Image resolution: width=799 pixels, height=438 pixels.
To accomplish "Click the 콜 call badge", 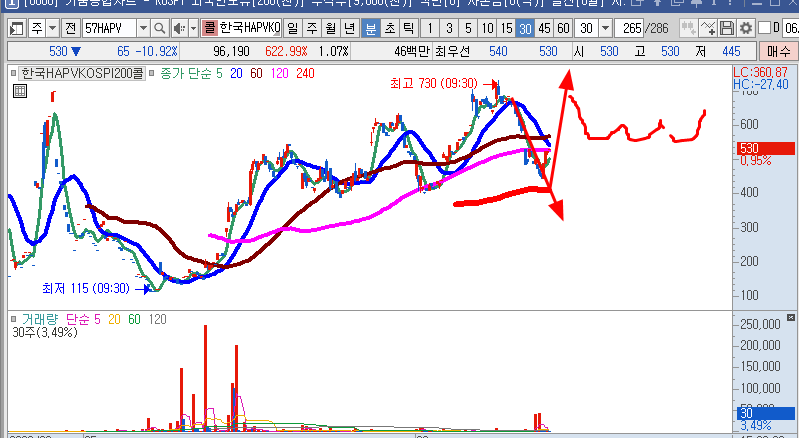I will 209,28.
